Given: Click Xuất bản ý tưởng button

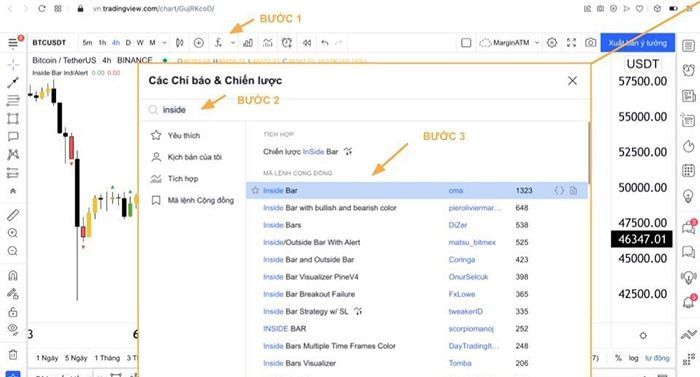Looking at the screenshot, I should [638, 43].
